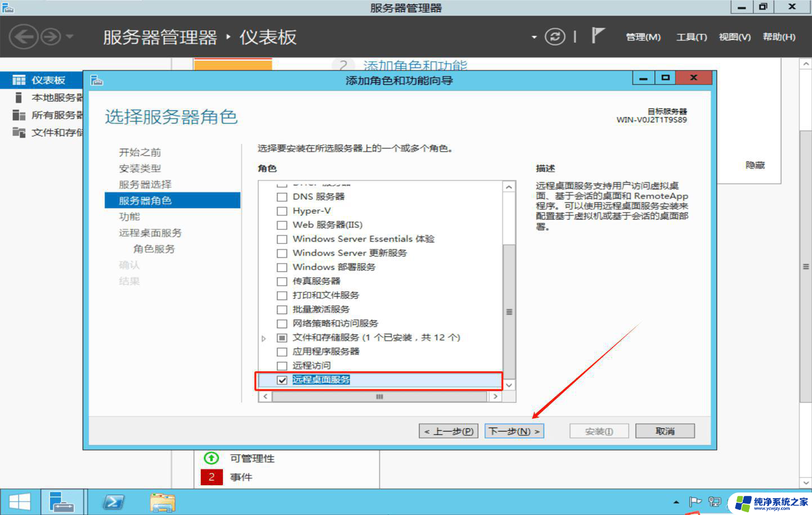The height and width of the screenshot is (515, 812).
Task: Click roles list scroll left arrow
Action: click(x=265, y=396)
